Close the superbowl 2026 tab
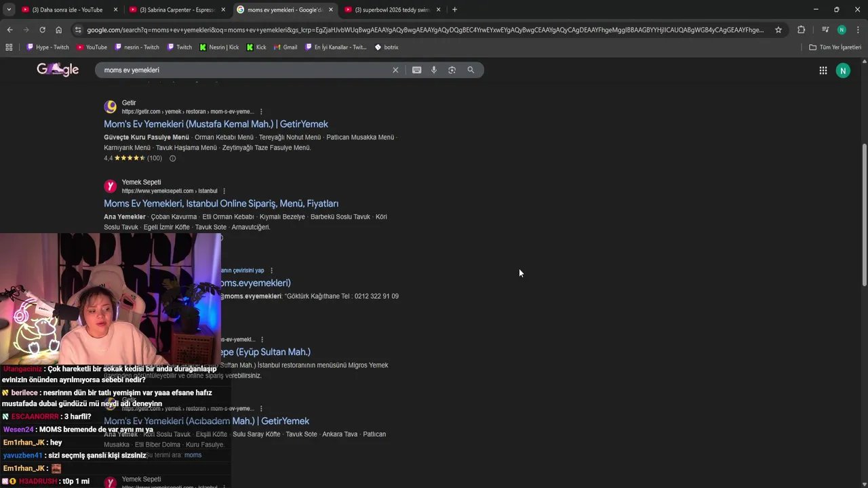 coord(438,9)
